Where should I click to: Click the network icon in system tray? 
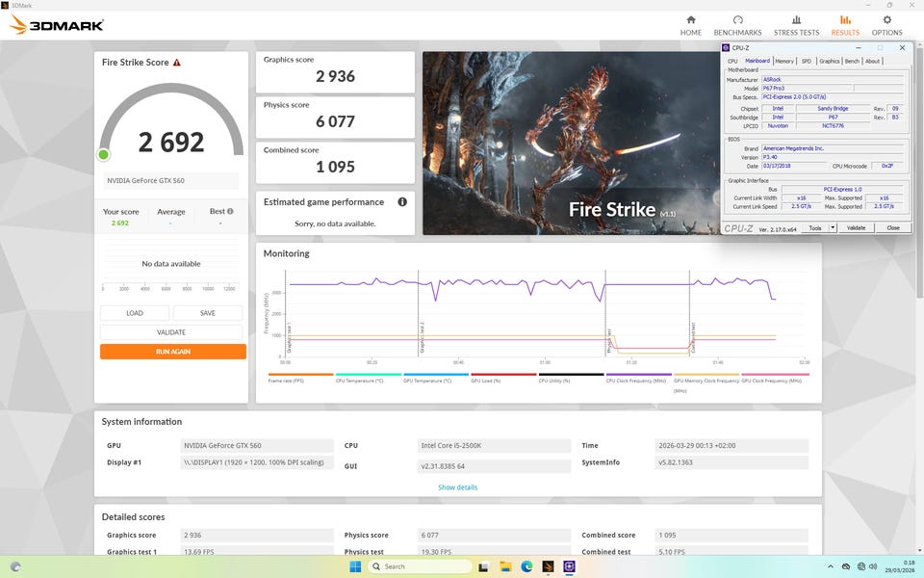tap(860, 566)
